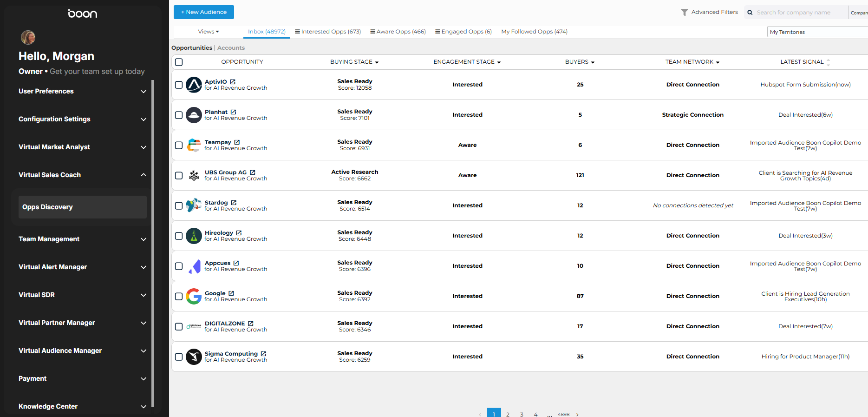Go to page 4 of results

(x=535, y=414)
